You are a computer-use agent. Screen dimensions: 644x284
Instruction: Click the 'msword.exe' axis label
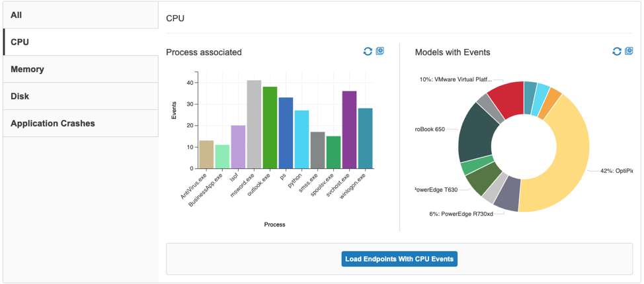tap(242, 185)
